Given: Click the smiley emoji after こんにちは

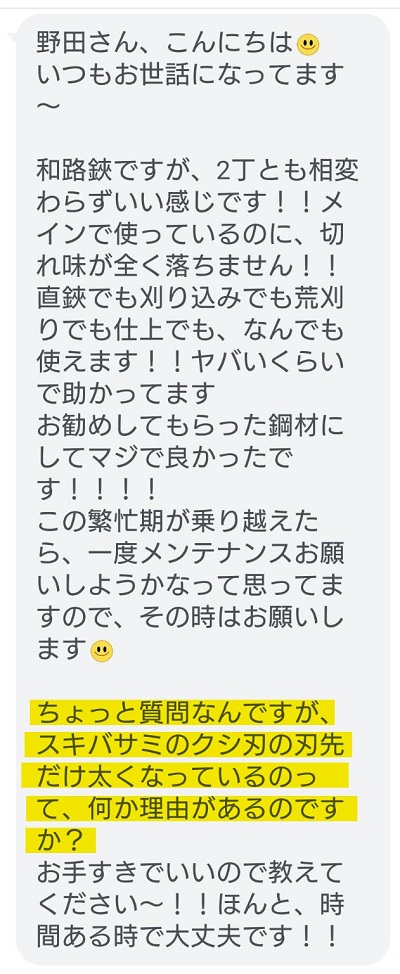Looking at the screenshot, I should (308, 45).
